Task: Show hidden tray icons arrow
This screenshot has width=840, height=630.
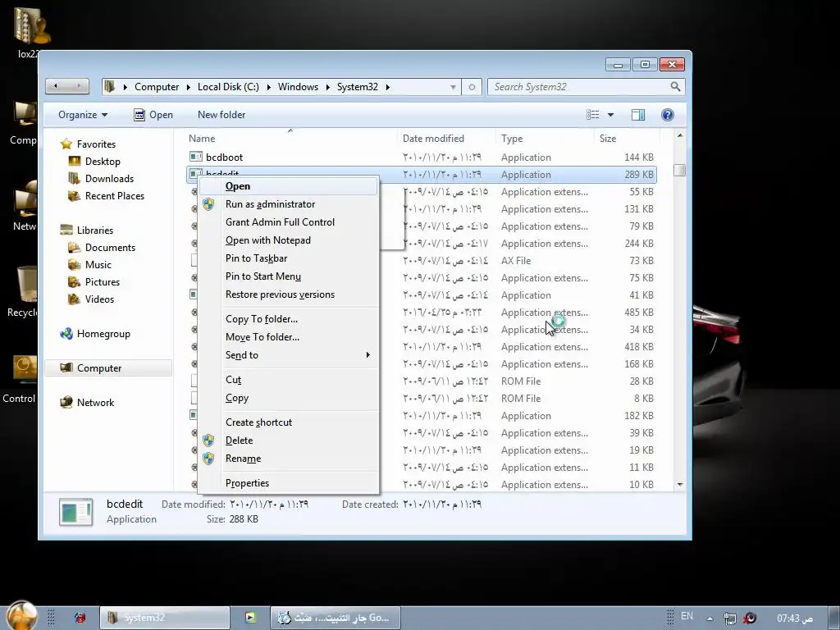Action: 710,619
